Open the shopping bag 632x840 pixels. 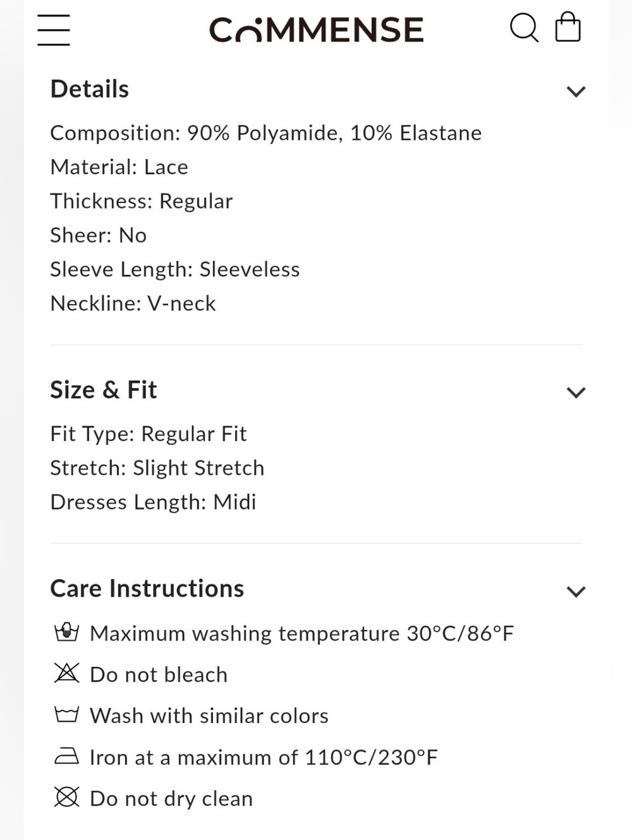568,27
